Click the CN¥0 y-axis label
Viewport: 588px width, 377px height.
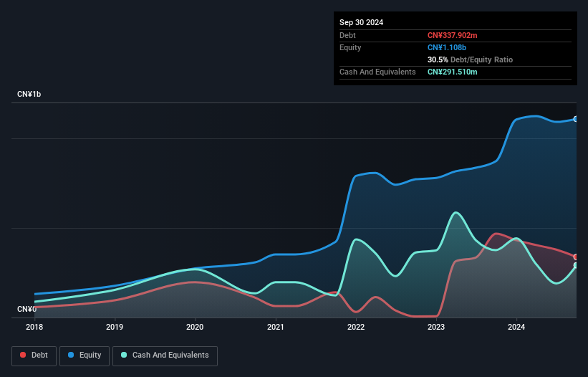pyautogui.click(x=26, y=309)
